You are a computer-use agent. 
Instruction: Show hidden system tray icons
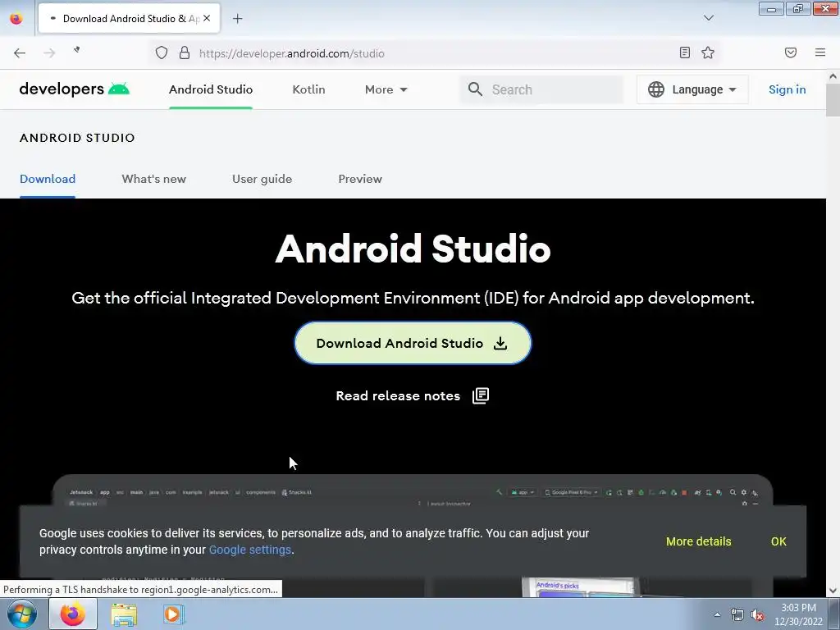point(717,614)
